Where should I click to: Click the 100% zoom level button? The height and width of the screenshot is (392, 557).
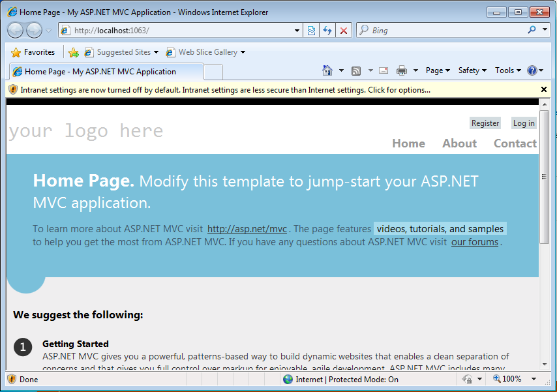[507, 379]
